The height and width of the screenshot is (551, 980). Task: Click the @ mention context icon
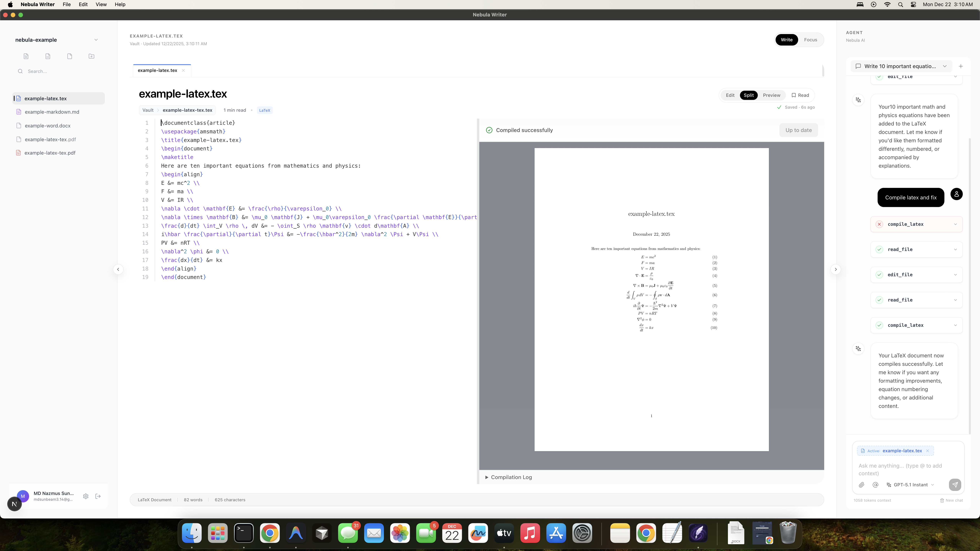[x=875, y=485]
